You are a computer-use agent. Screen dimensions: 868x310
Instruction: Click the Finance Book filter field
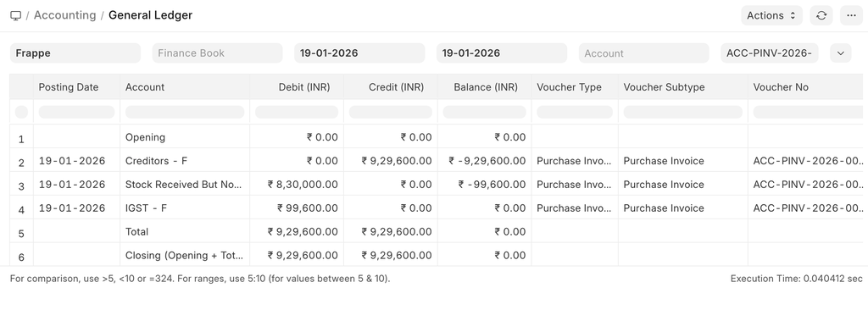pyautogui.click(x=218, y=53)
